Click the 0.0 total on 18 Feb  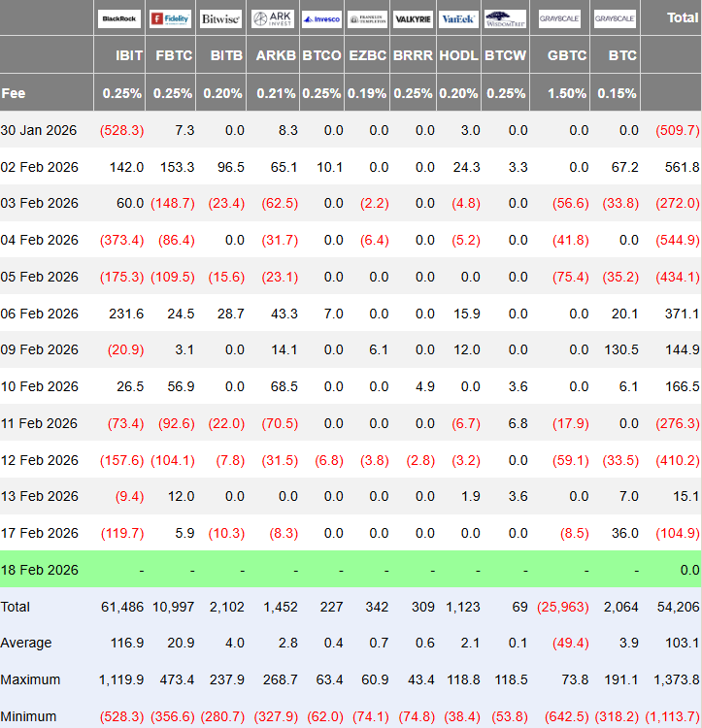pos(690,570)
